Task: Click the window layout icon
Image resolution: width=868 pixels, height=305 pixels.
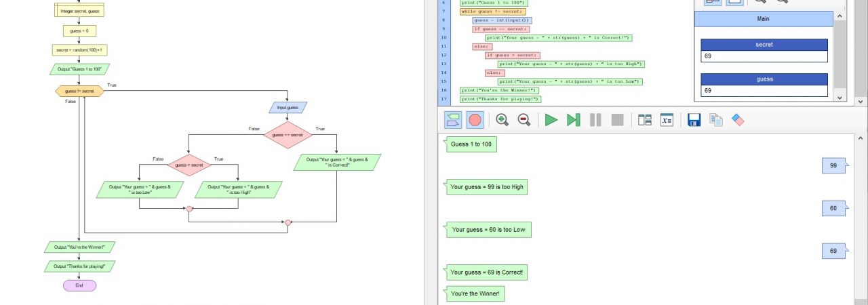Action: (x=645, y=120)
